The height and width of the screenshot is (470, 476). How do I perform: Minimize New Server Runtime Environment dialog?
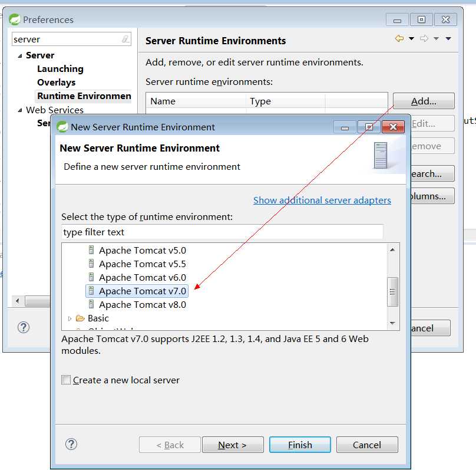point(345,127)
